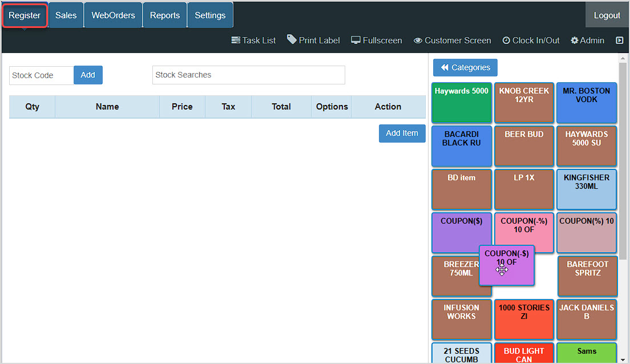The image size is (630, 364).
Task: Click the play-arrow icon right of Admin
Action: [x=619, y=41]
